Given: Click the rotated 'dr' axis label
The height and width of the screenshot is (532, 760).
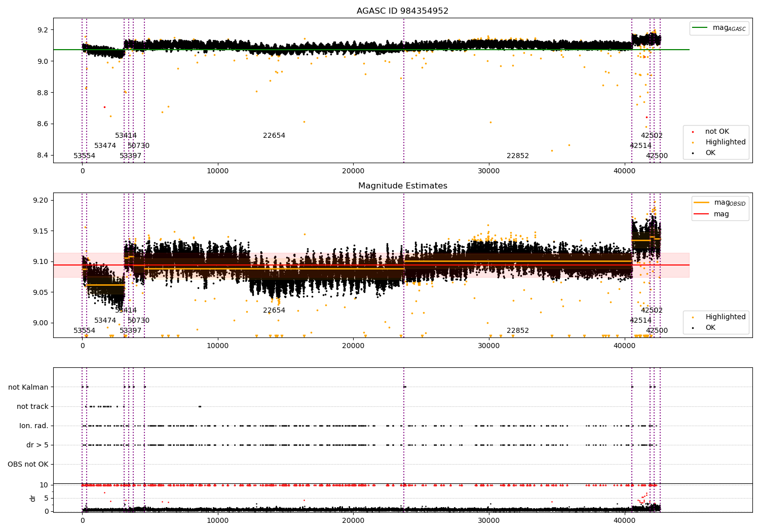Looking at the screenshot, I should click(x=33, y=499).
